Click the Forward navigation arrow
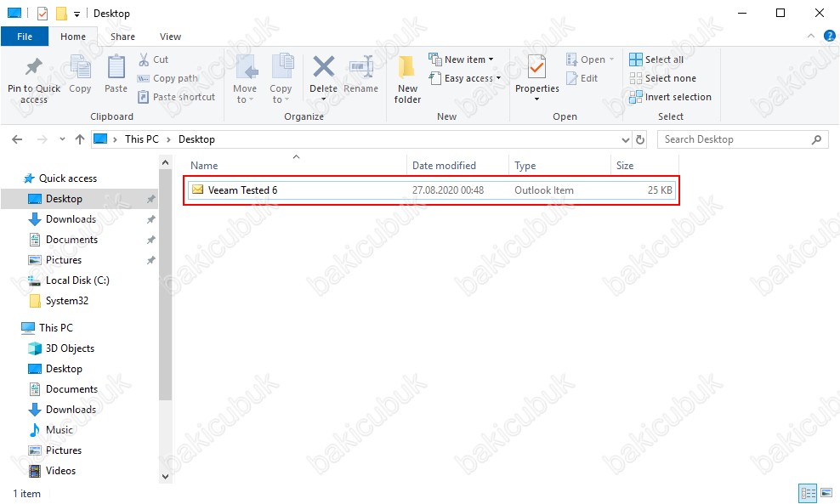The image size is (840, 504). point(42,139)
